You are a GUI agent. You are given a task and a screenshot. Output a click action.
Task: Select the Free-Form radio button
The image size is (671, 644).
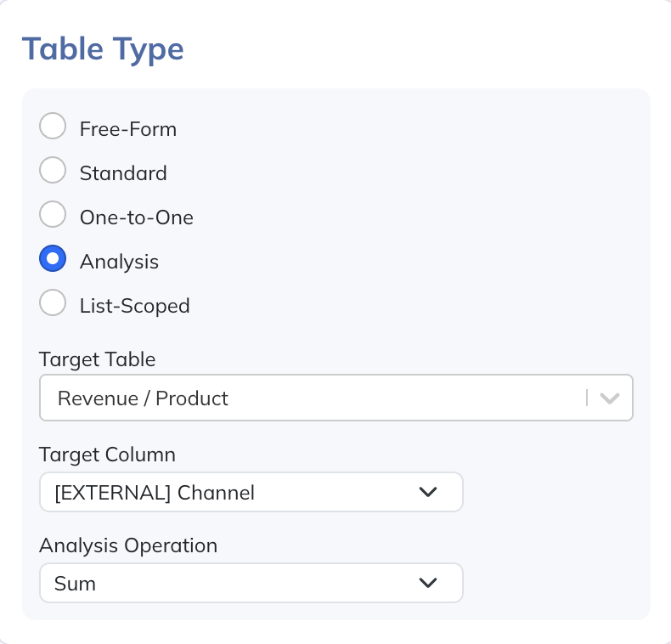53,127
